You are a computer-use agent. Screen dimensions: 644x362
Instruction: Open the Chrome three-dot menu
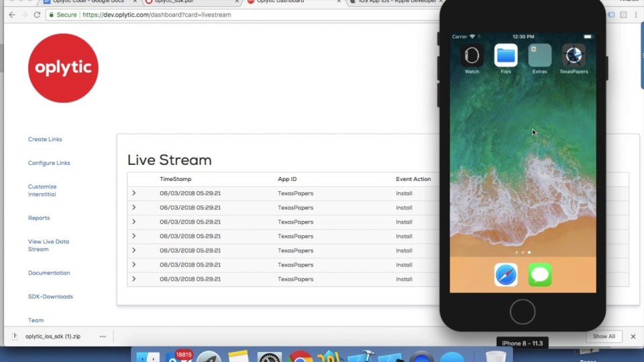(636, 15)
